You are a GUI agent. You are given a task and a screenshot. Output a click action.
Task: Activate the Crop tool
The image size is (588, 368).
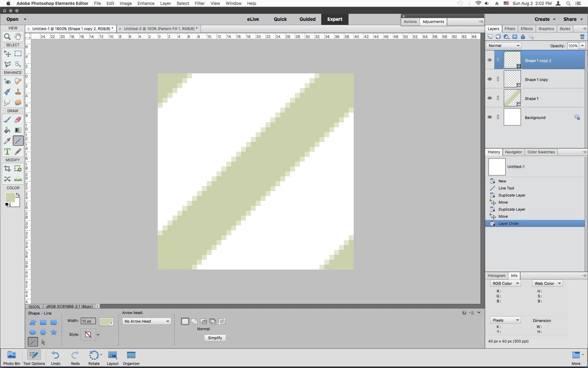point(7,168)
